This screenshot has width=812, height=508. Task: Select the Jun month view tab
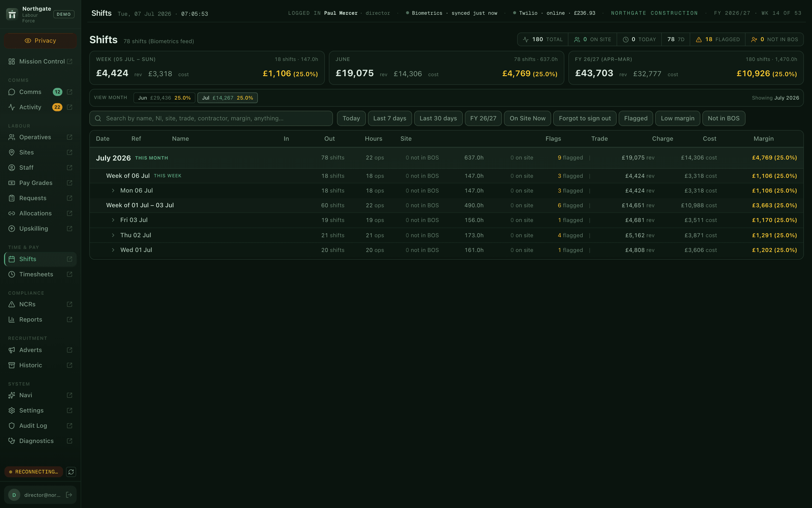click(164, 98)
